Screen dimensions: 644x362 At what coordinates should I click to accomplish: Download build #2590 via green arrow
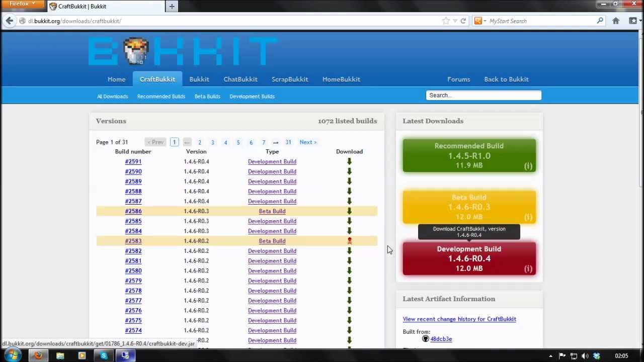349,171
